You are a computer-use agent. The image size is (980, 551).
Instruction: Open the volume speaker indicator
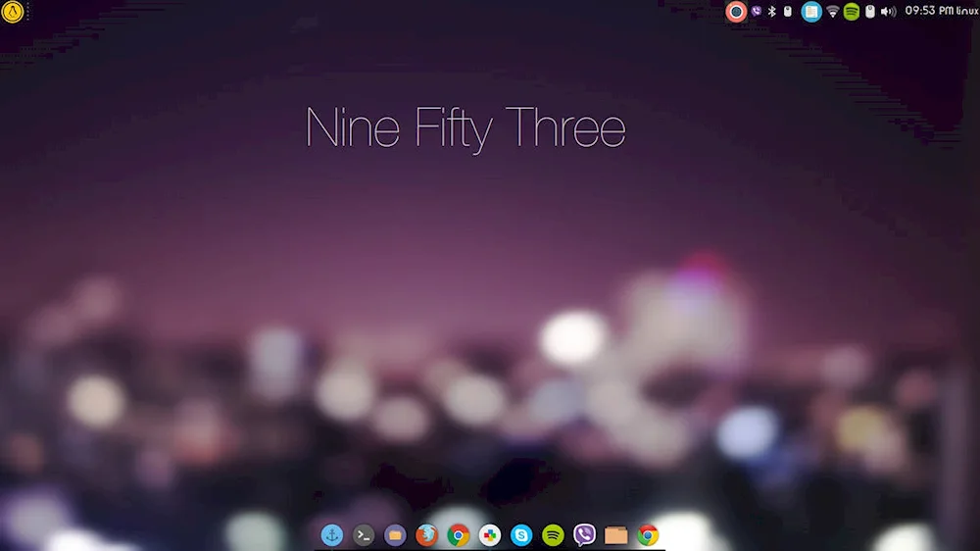(x=888, y=11)
